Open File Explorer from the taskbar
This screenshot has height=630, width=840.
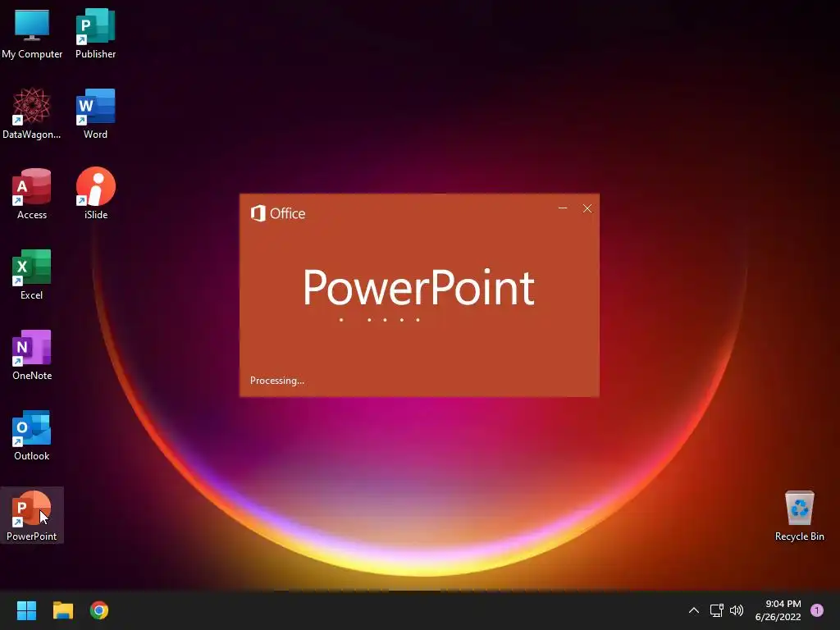tap(62, 610)
